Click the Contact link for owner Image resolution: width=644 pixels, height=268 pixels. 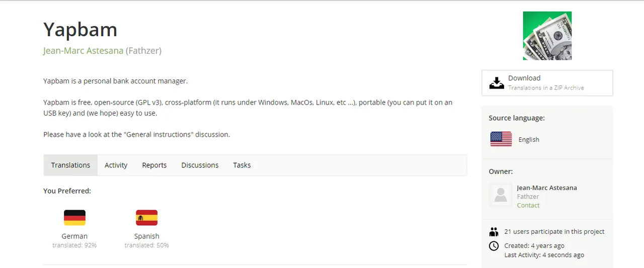tap(528, 205)
